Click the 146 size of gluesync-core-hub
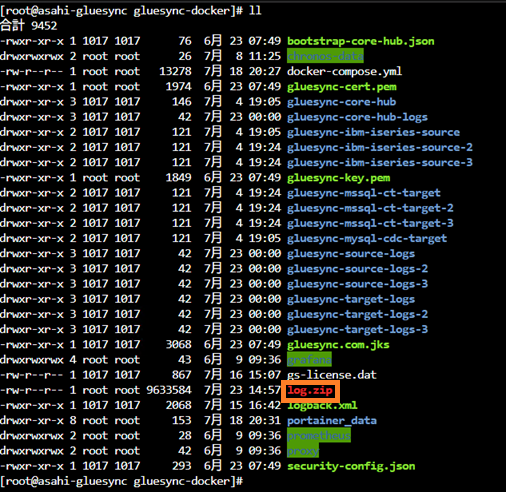 [x=182, y=102]
